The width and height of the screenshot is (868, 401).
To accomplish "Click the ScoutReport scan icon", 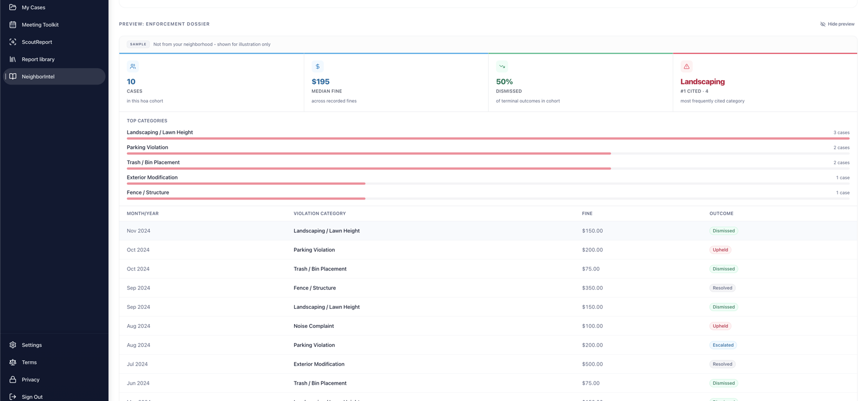I will pyautogui.click(x=13, y=42).
